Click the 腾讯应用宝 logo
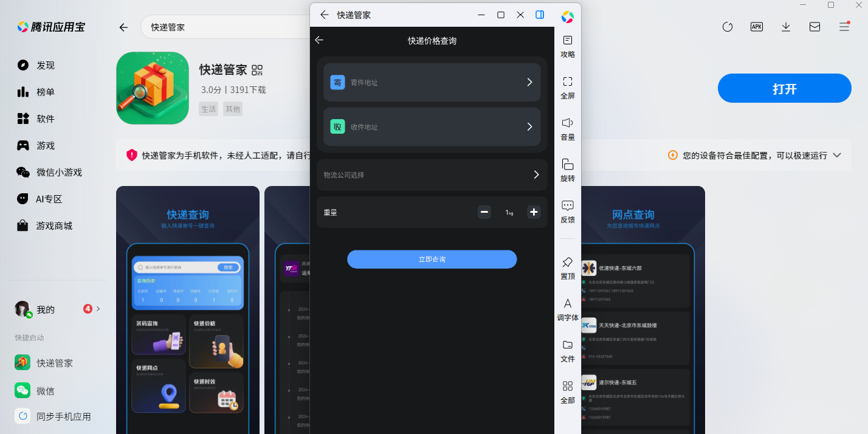Image resolution: width=868 pixels, height=434 pixels. (50, 27)
